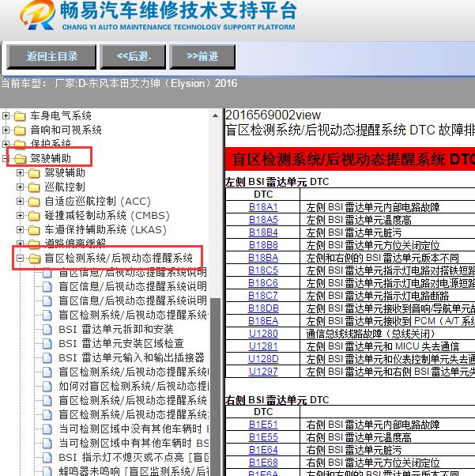Click the 巡航控制 folder icon

click(x=34, y=187)
